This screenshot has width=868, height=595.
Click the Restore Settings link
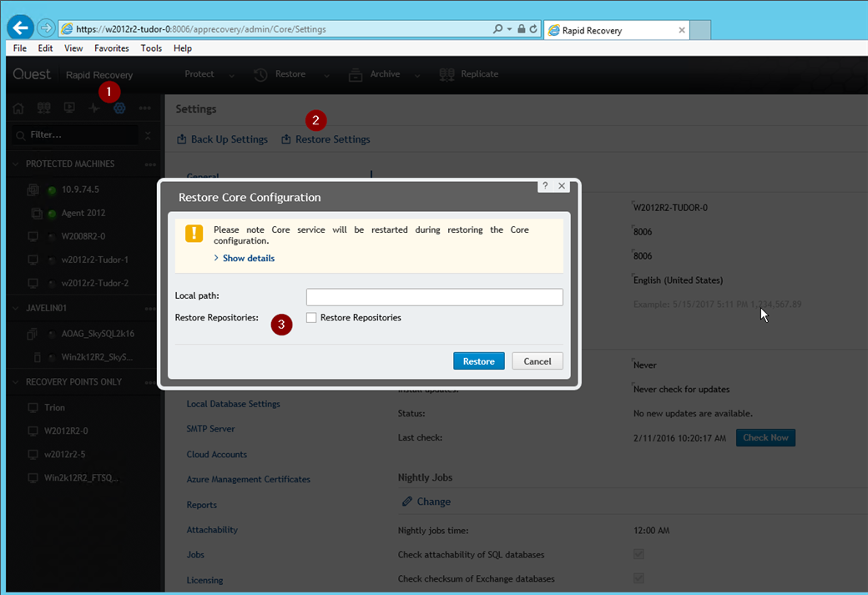333,139
